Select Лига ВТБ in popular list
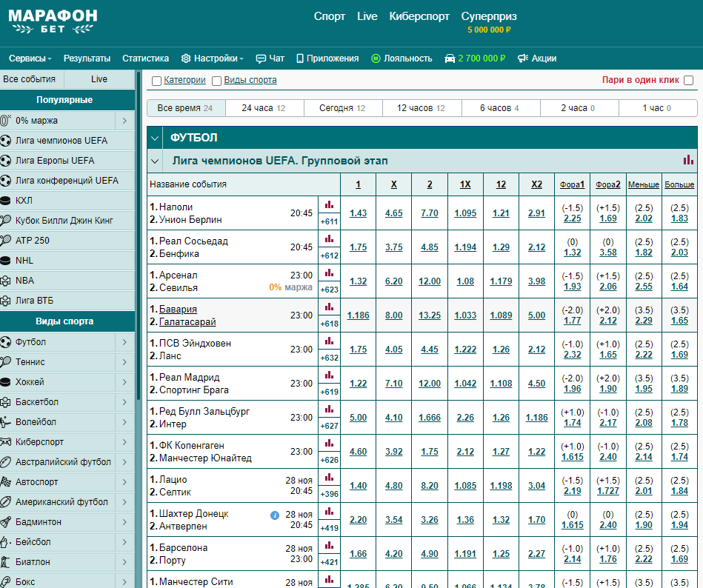703x588 pixels. (x=67, y=300)
